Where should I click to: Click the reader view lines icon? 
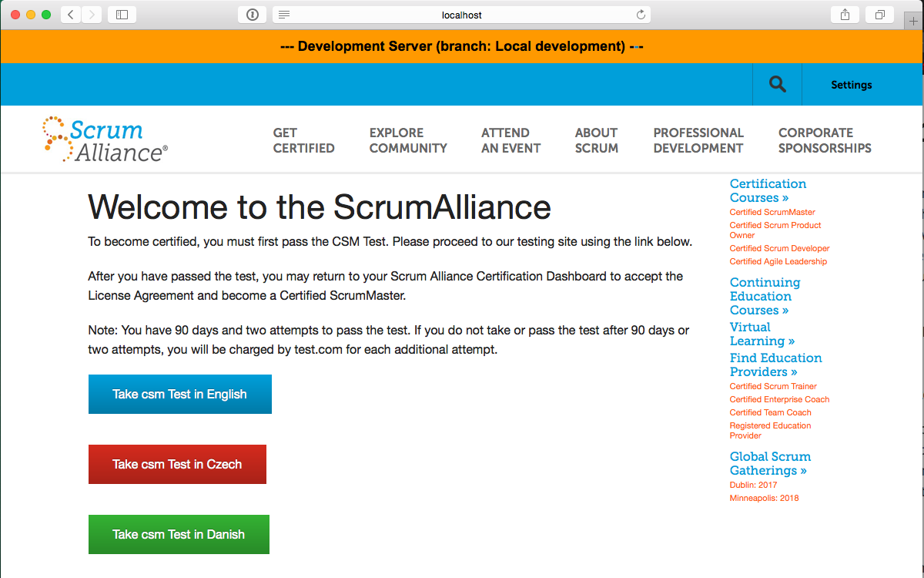[284, 15]
